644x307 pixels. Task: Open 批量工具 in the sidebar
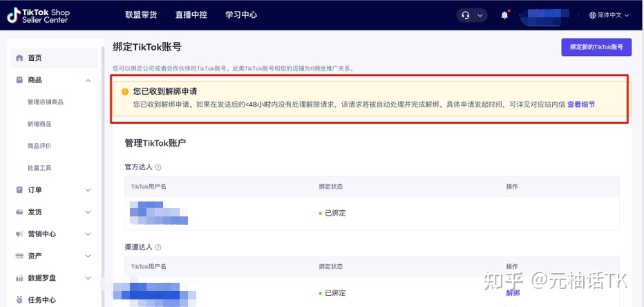pos(39,168)
